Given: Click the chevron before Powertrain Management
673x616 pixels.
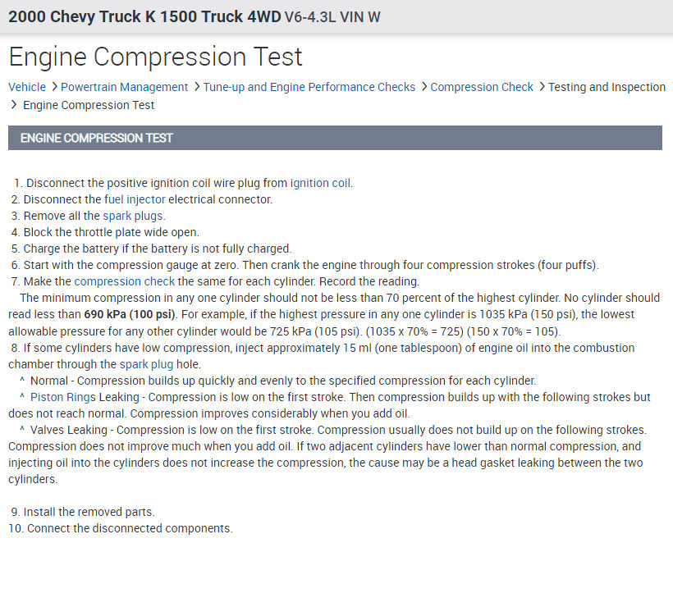Looking at the screenshot, I should click(x=54, y=87).
